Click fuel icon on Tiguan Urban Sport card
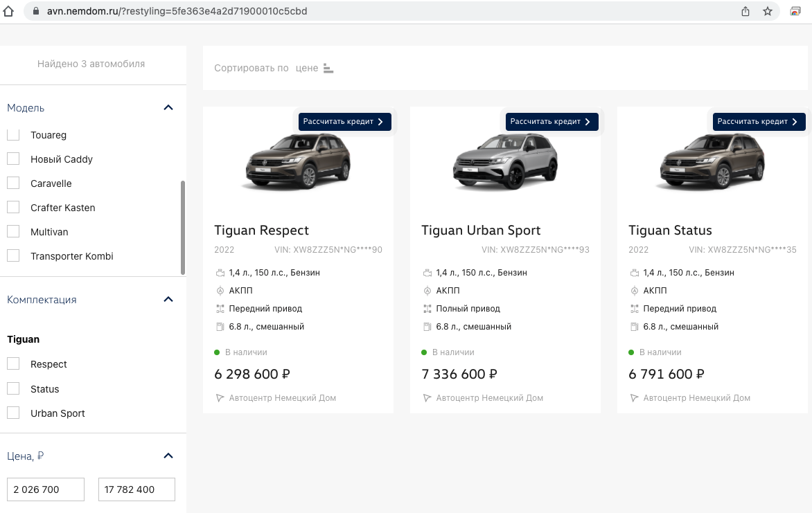 point(427,327)
